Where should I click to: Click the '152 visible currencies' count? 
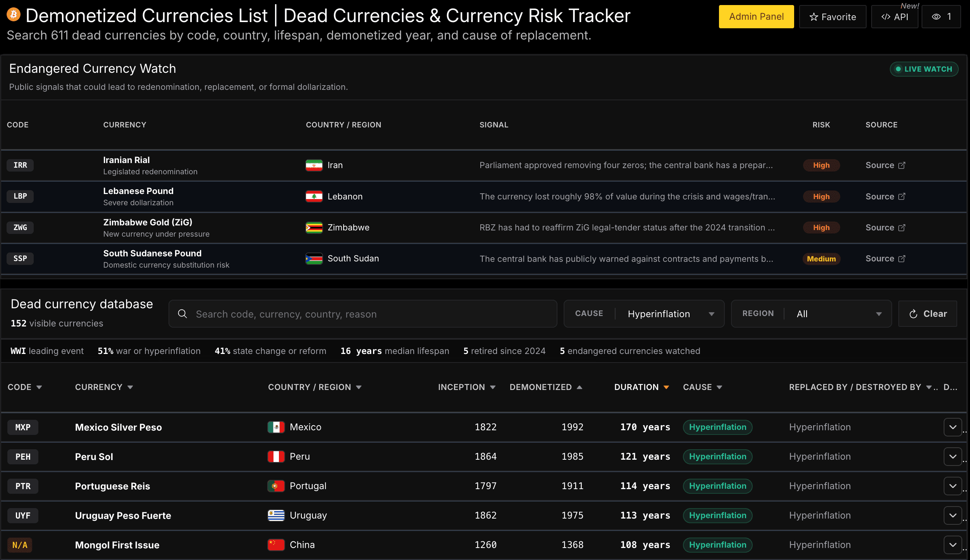coord(57,323)
